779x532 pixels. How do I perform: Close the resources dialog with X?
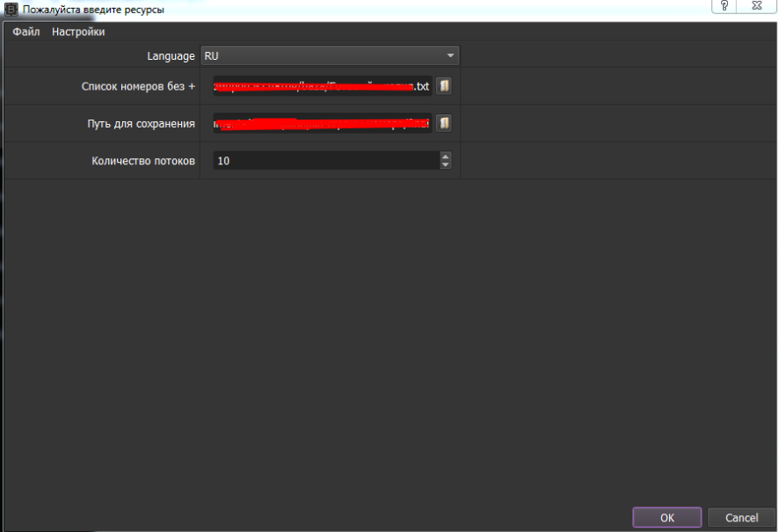(756, 6)
